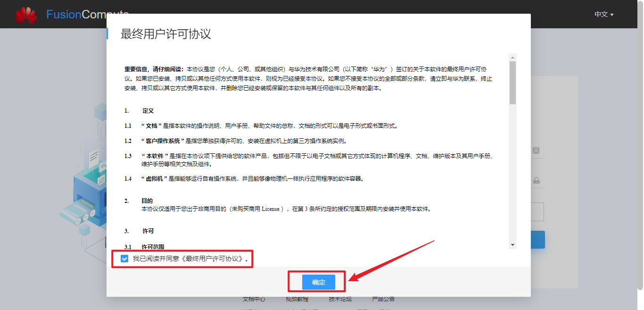Click the user icon in the login form
The image size is (644, 310).
pos(536,151)
